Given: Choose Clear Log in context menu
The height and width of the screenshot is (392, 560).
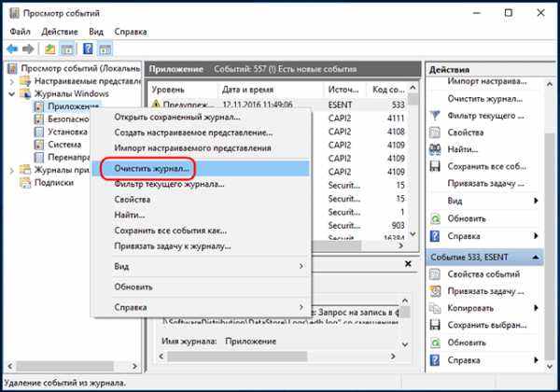Looking at the screenshot, I should pyautogui.click(x=149, y=169).
